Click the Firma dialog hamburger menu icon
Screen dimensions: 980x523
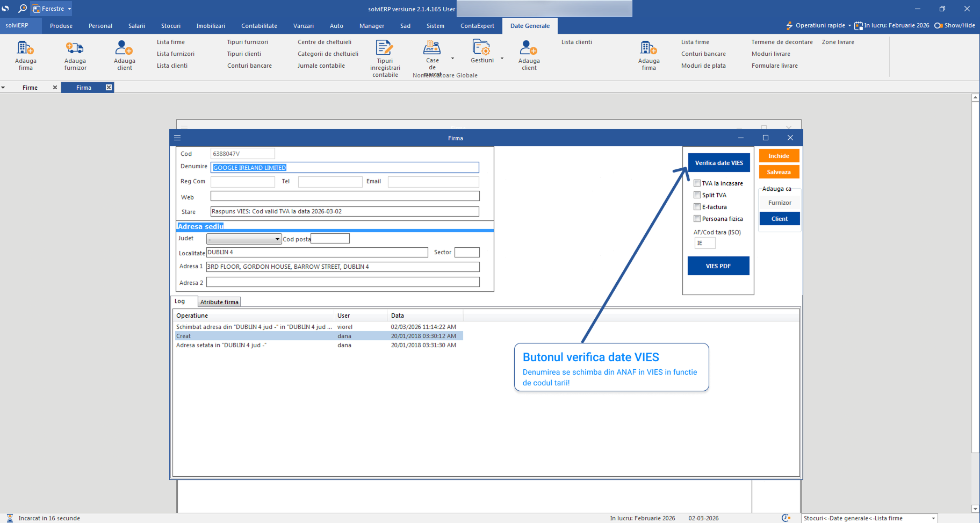(x=177, y=138)
